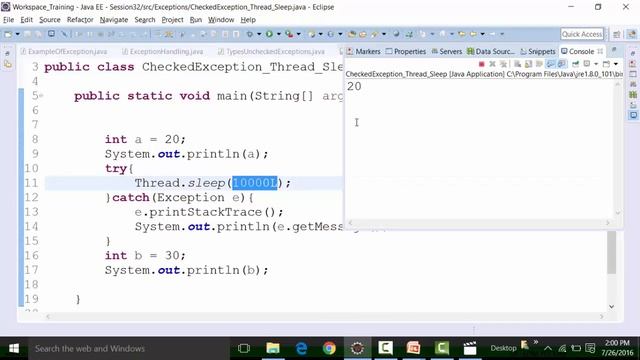
Task: Select the Java EE perspective icon
Action: [631, 34]
